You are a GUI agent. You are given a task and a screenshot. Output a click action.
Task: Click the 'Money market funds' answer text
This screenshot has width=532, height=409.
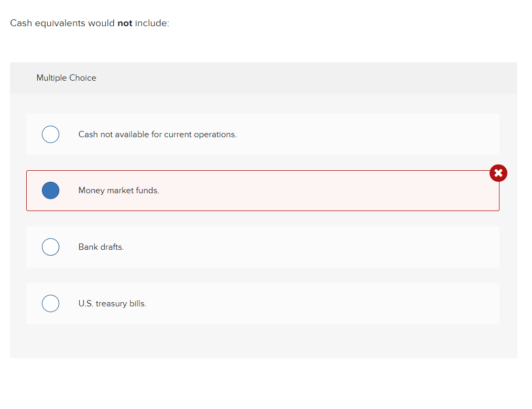tap(118, 190)
